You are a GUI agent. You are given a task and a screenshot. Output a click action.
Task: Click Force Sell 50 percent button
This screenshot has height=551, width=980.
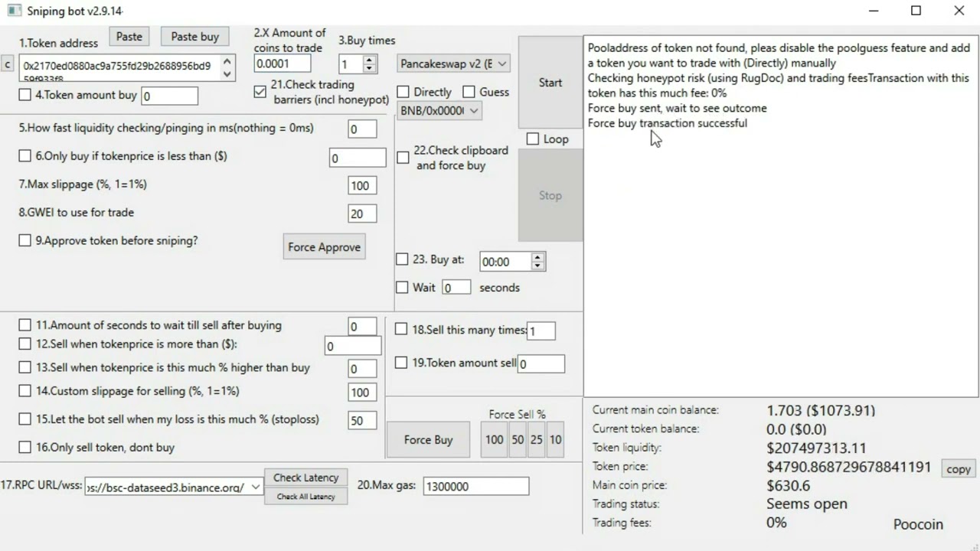[x=518, y=439]
